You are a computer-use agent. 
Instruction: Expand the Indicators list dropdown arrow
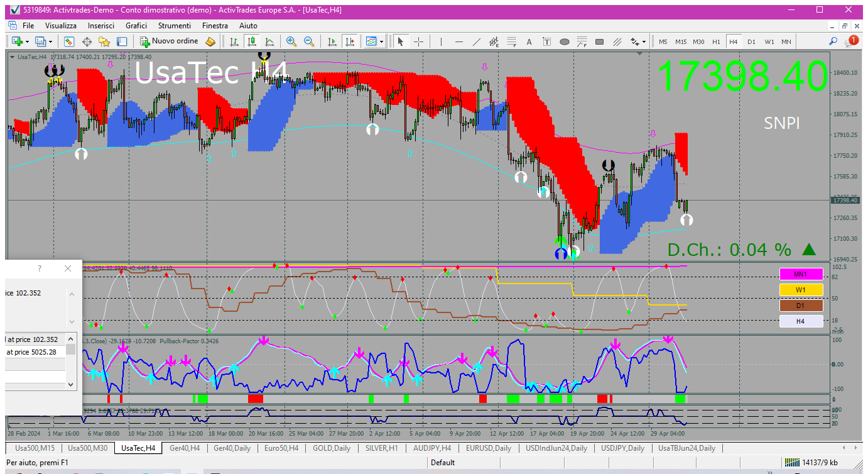[382, 41]
